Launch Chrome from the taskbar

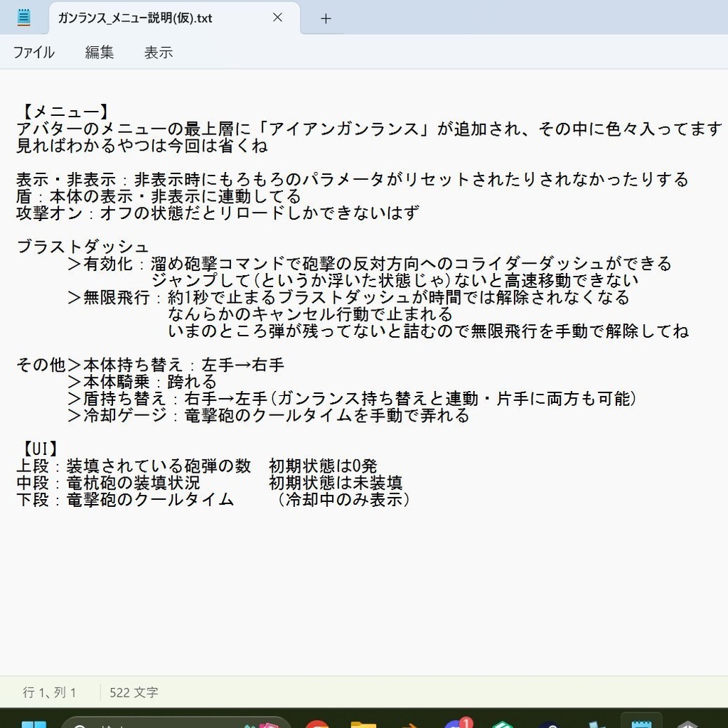click(315, 724)
